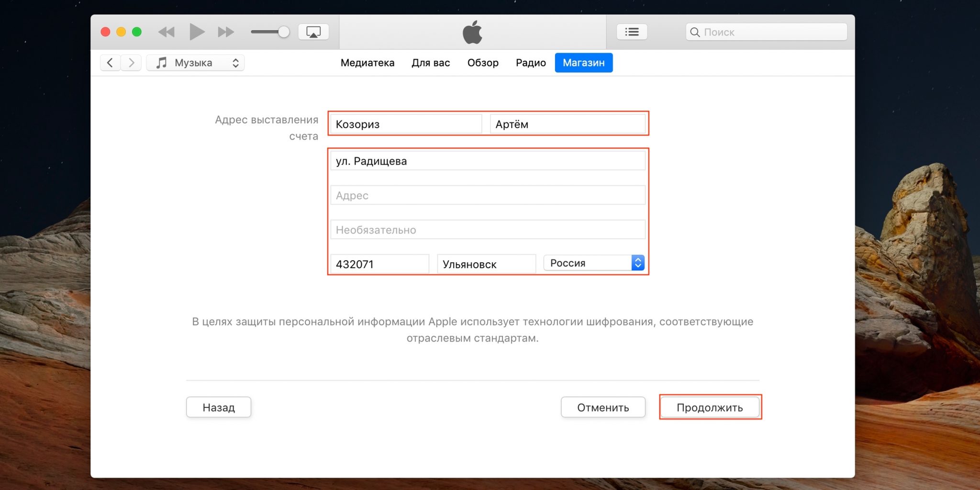The height and width of the screenshot is (490, 980).
Task: Click the rewind previous track icon
Action: (x=167, y=32)
